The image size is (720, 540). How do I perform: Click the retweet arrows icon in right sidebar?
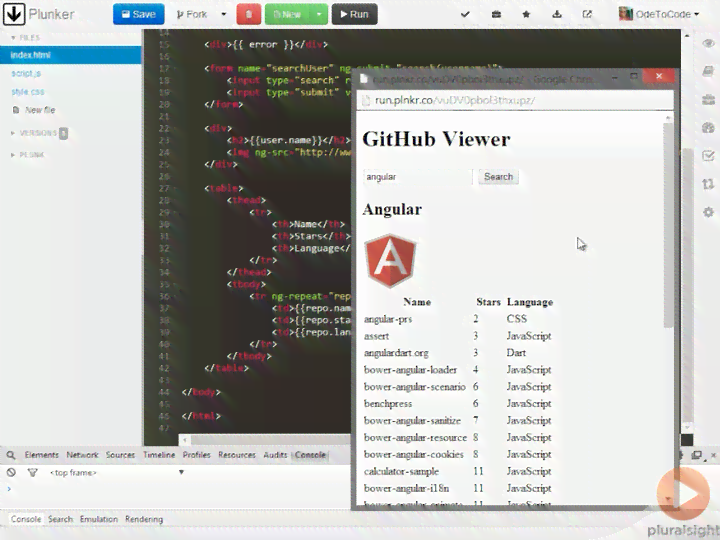pyautogui.click(x=708, y=184)
